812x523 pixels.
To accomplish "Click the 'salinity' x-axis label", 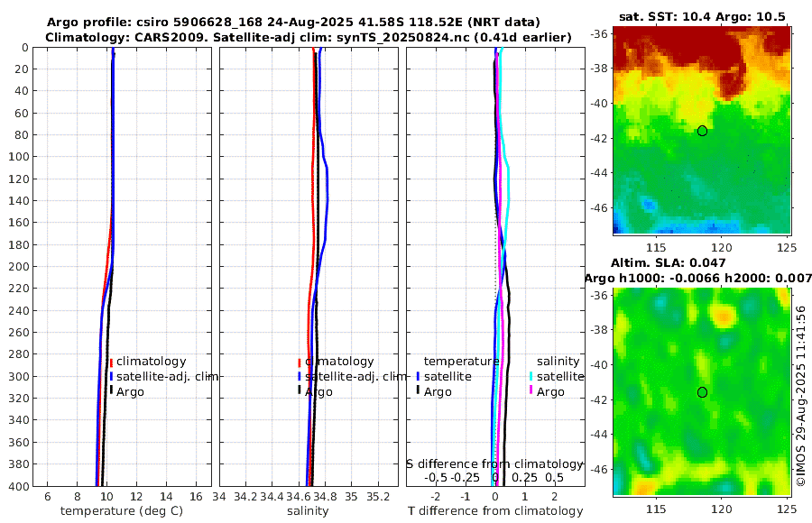I will pos(308,511).
